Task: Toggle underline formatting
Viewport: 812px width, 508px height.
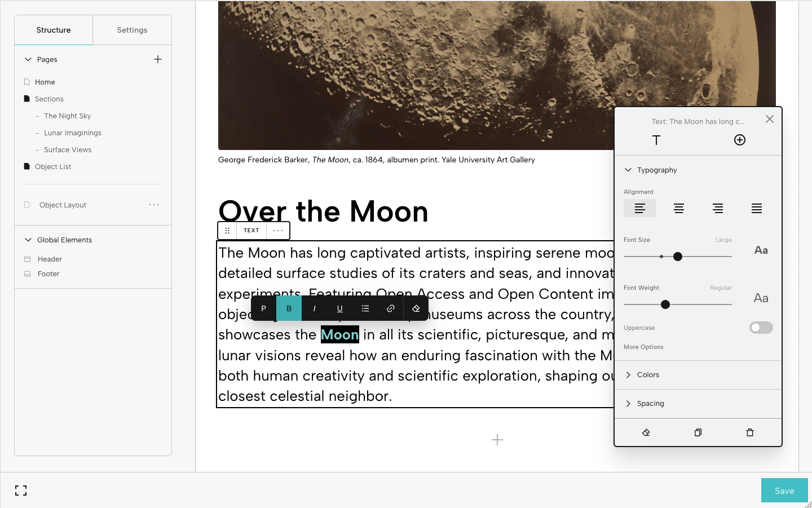Action: [339, 308]
